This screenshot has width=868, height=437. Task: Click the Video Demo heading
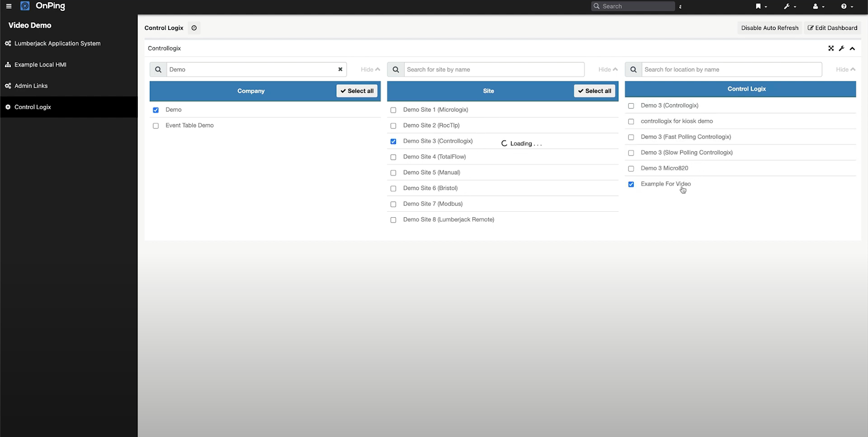[x=30, y=25]
